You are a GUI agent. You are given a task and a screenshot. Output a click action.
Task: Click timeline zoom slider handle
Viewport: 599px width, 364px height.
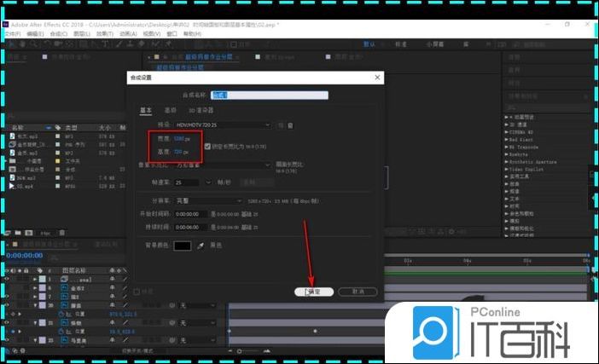pyautogui.click(x=240, y=351)
